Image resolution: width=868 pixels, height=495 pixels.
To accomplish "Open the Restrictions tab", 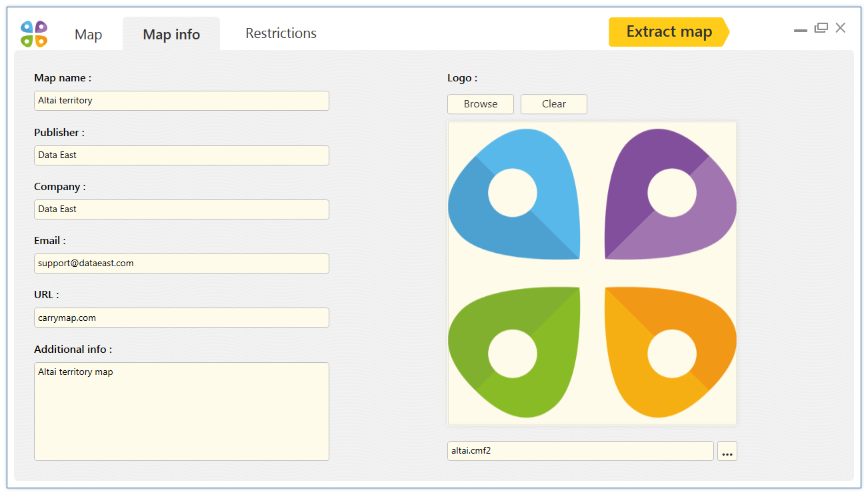I will [x=281, y=33].
